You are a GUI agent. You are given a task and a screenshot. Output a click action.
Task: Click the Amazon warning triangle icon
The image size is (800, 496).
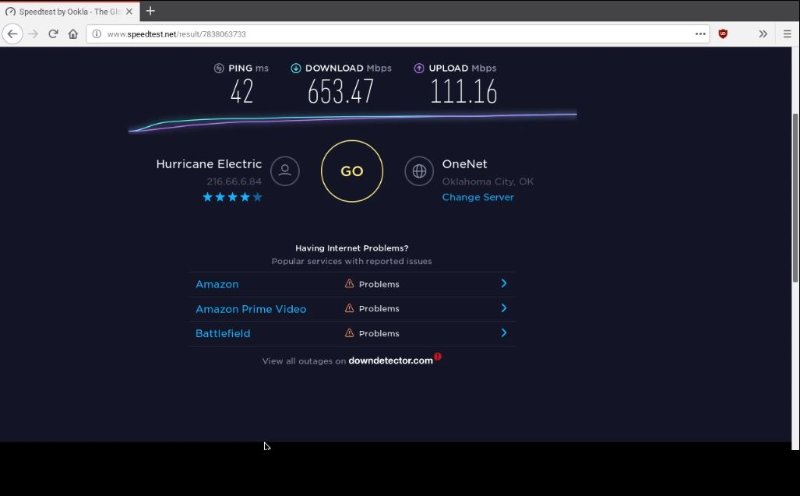(x=349, y=284)
